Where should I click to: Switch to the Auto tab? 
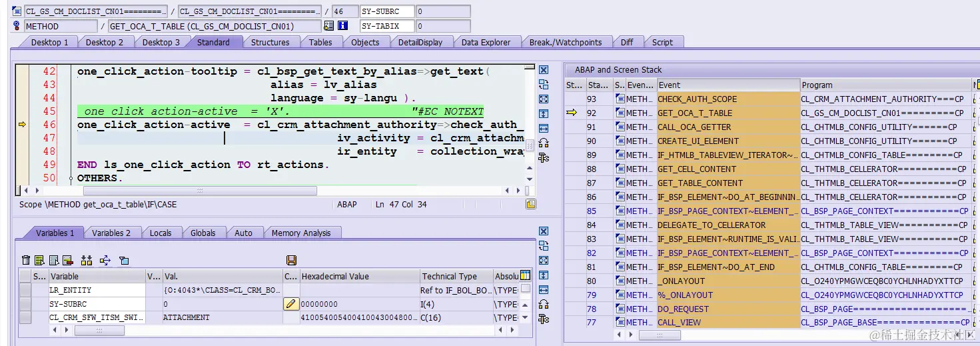click(x=243, y=233)
